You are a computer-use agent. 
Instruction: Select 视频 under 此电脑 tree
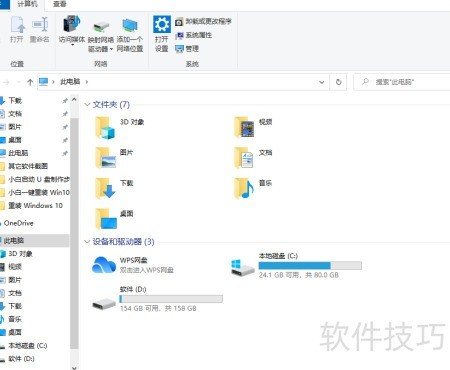coord(15,267)
